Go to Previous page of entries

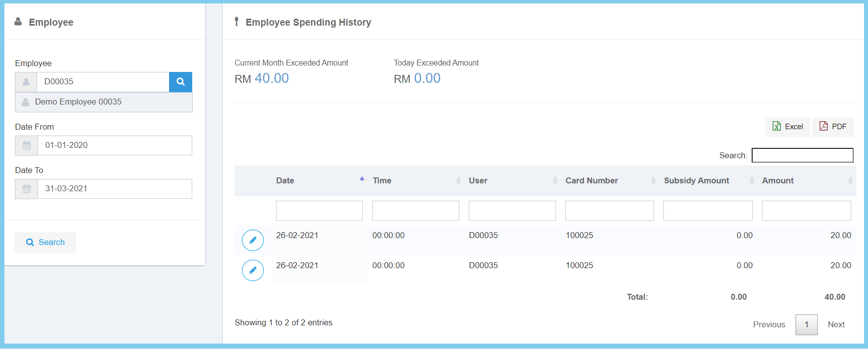(768, 325)
